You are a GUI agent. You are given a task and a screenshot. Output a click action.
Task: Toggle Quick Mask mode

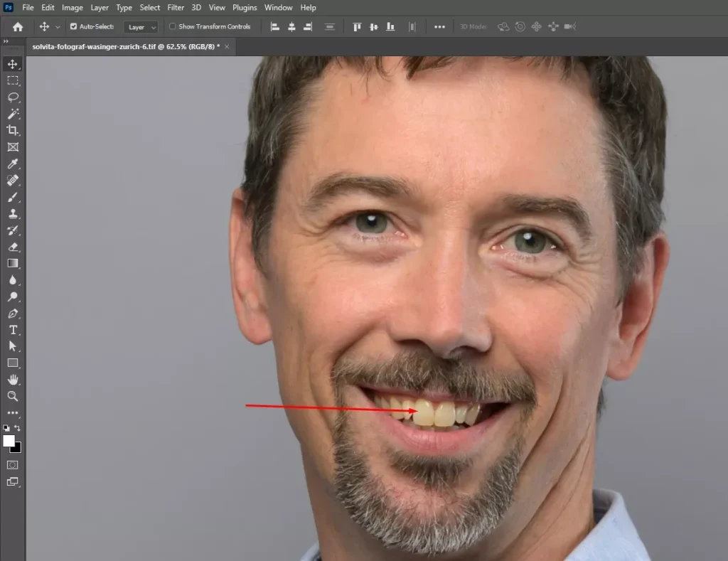click(11, 465)
